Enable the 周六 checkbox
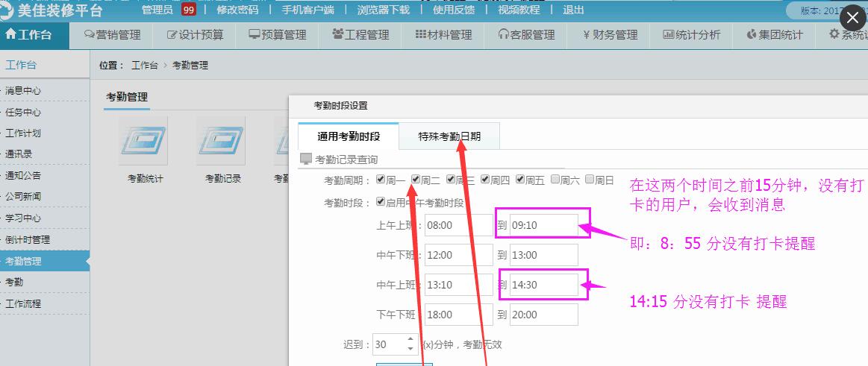The width and height of the screenshot is (868, 366). [x=555, y=180]
